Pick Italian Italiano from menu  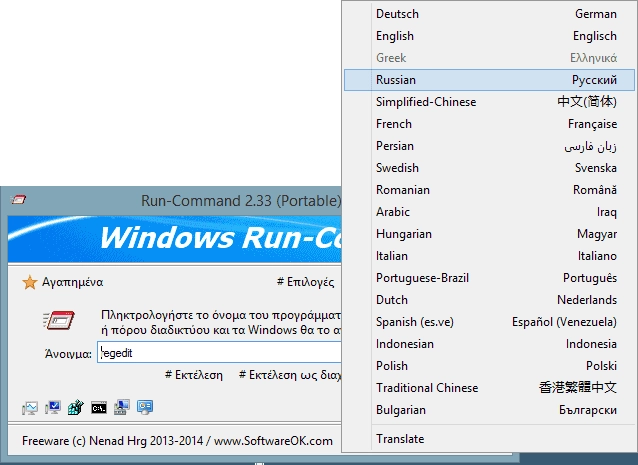[x=489, y=256]
